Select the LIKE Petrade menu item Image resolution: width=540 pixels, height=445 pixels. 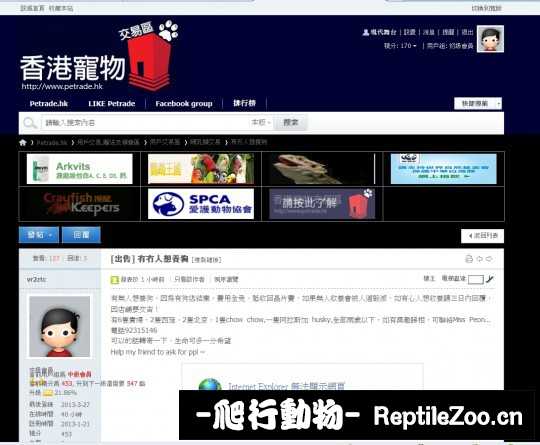[x=112, y=103]
